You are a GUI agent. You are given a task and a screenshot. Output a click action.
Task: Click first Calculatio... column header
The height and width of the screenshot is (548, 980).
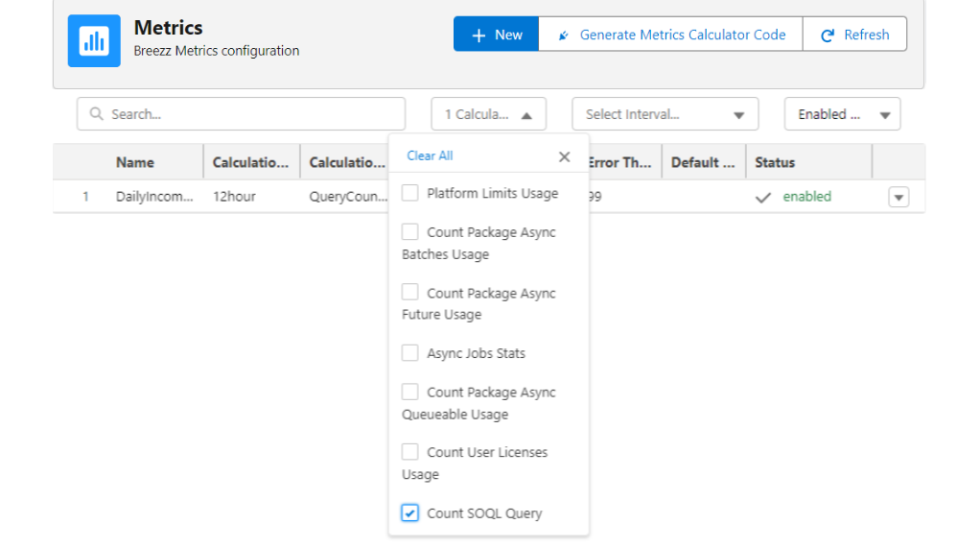(250, 162)
